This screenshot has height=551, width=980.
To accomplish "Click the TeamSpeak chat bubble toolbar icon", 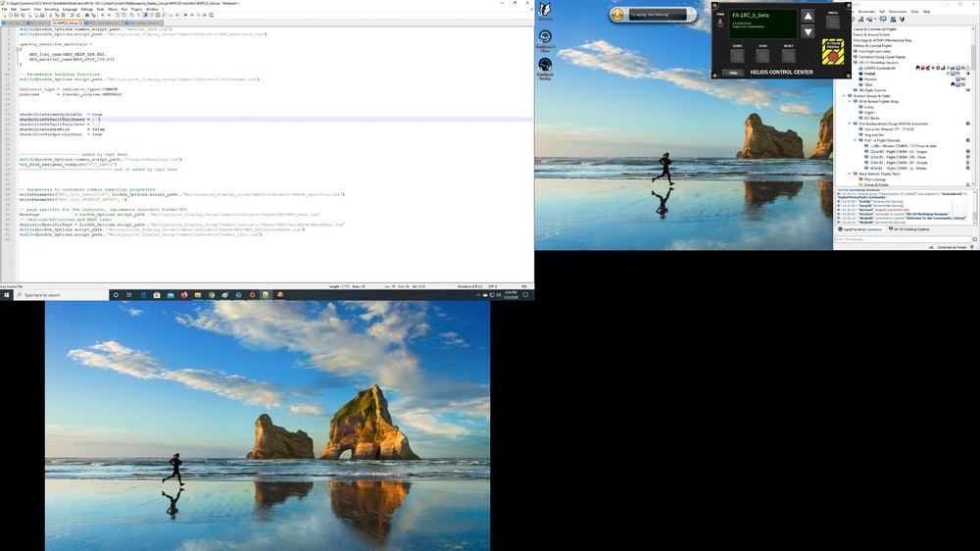I will point(883,20).
